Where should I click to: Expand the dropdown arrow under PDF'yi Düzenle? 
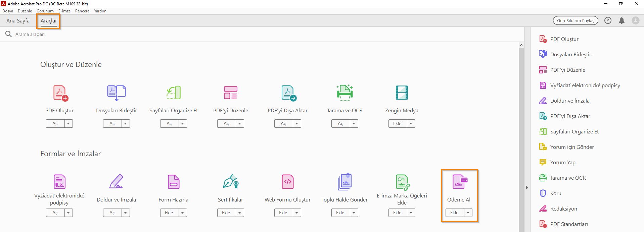pos(240,124)
